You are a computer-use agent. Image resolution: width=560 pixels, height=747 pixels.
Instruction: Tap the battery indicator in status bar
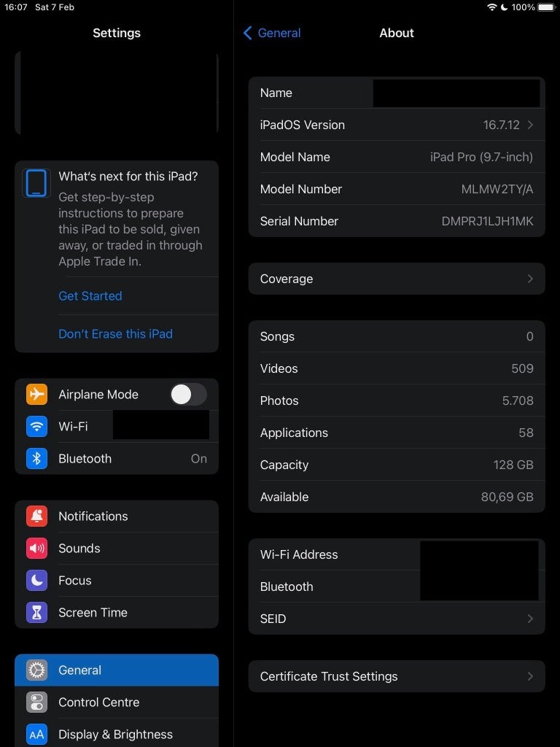pos(546,7)
